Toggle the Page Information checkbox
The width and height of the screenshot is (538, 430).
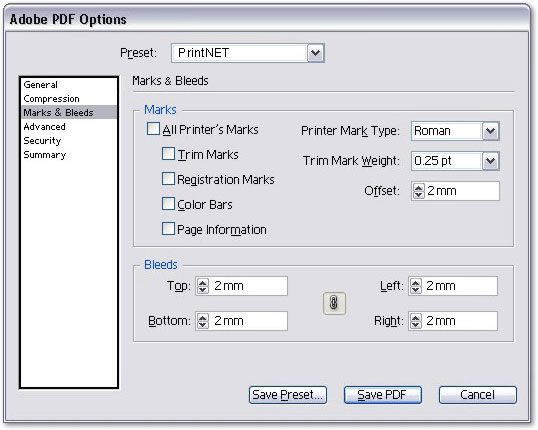click(168, 229)
